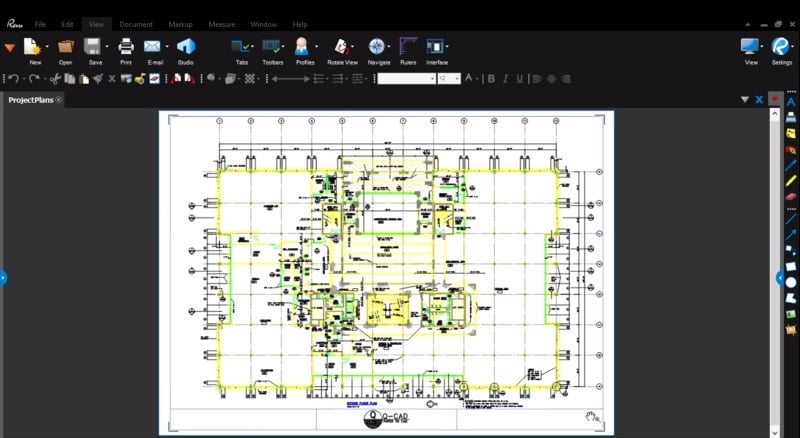This screenshot has width=800, height=438.
Task: Expand the Save button dropdown arrow
Action: pos(107,46)
